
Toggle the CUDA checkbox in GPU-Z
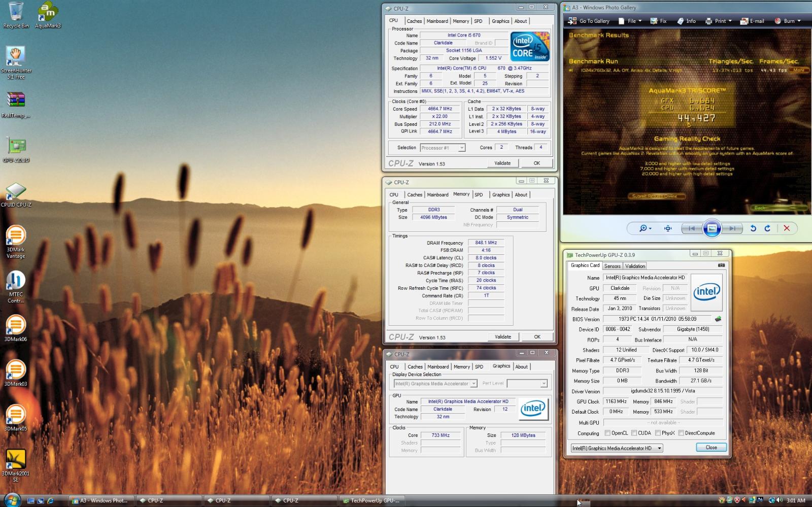(x=634, y=433)
